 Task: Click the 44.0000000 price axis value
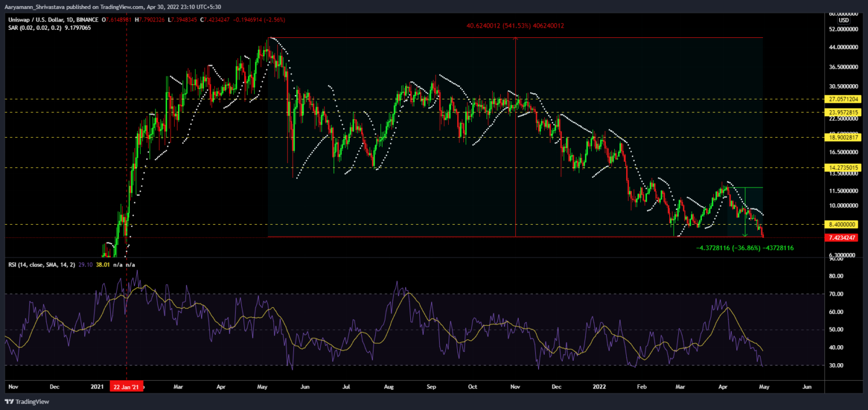click(843, 48)
